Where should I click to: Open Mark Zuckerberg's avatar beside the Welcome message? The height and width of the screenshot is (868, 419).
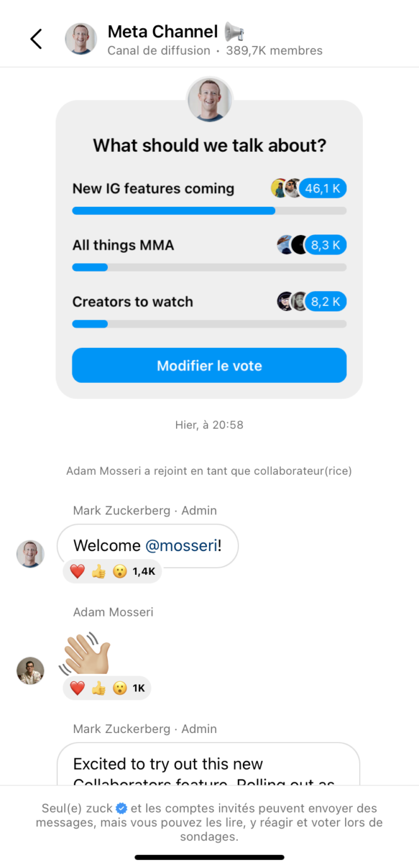click(30, 553)
